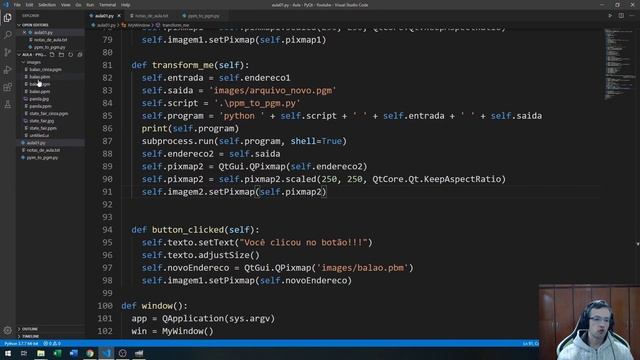
Task: Open the round clock-like taskbar app
Action: (122, 353)
